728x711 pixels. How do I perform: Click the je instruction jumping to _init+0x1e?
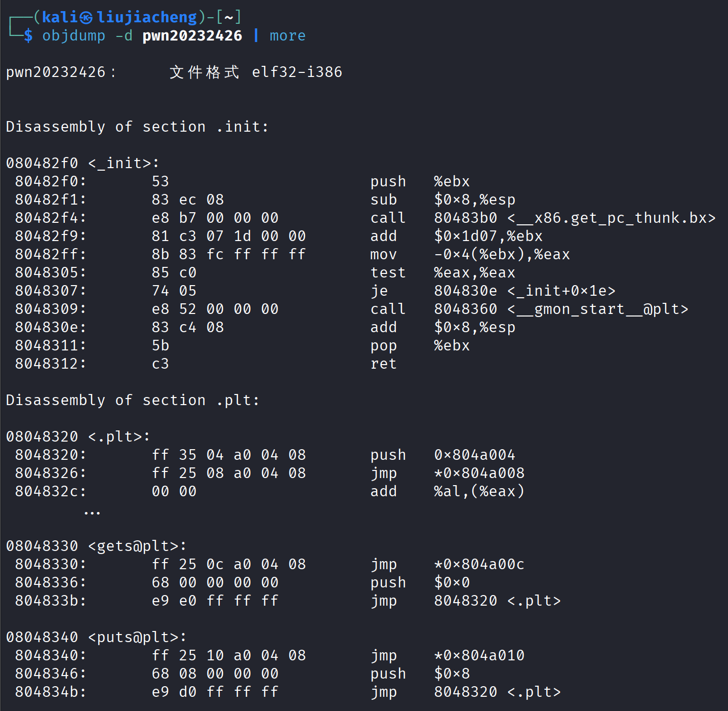[x=379, y=291]
